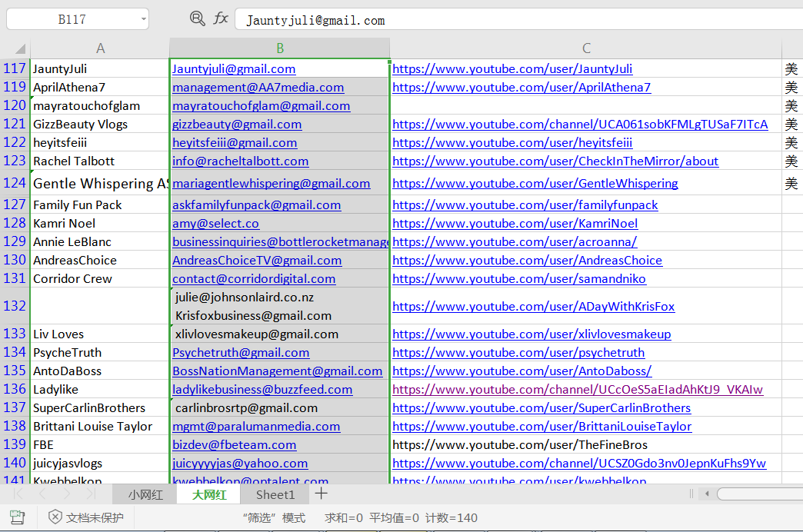Open info@racheltalbott.com email link
The image size is (803, 532).
point(241,161)
